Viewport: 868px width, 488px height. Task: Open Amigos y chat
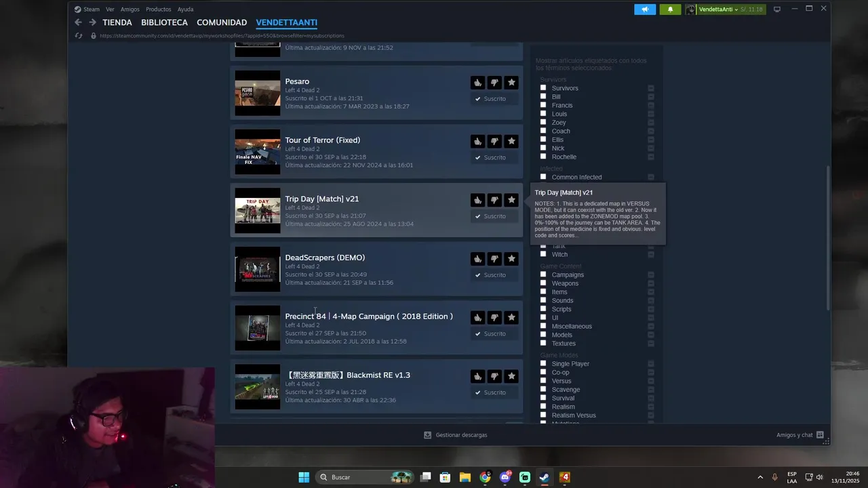(800, 435)
